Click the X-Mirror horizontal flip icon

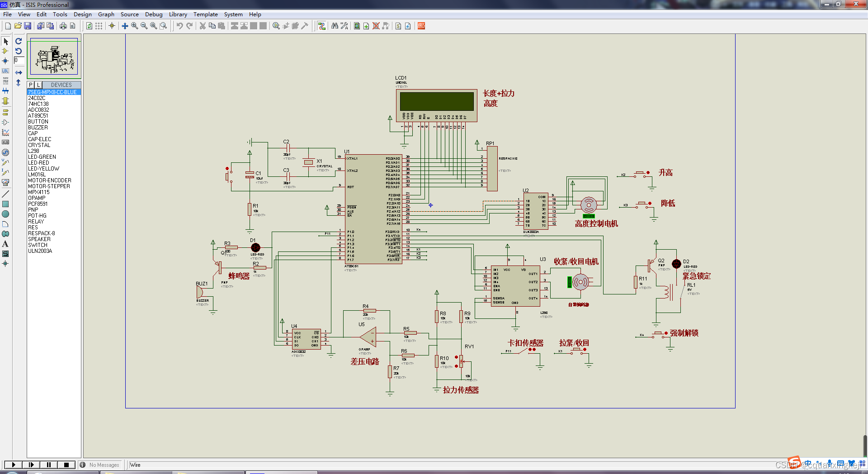click(x=19, y=72)
